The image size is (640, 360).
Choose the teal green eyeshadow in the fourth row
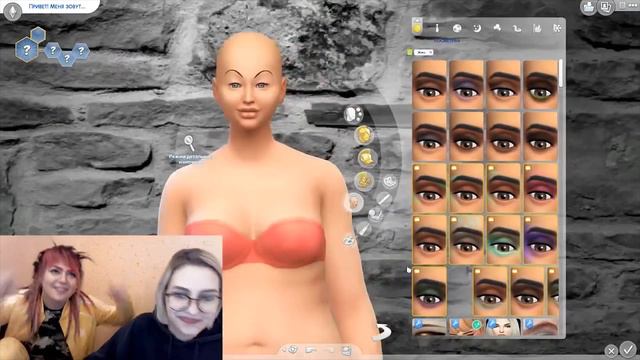[504, 240]
